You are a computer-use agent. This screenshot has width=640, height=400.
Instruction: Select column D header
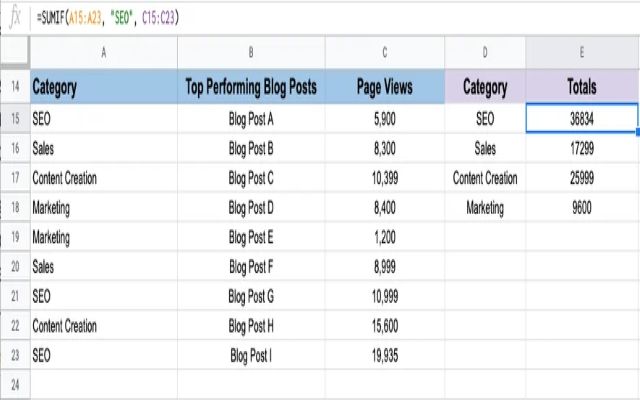pos(485,53)
